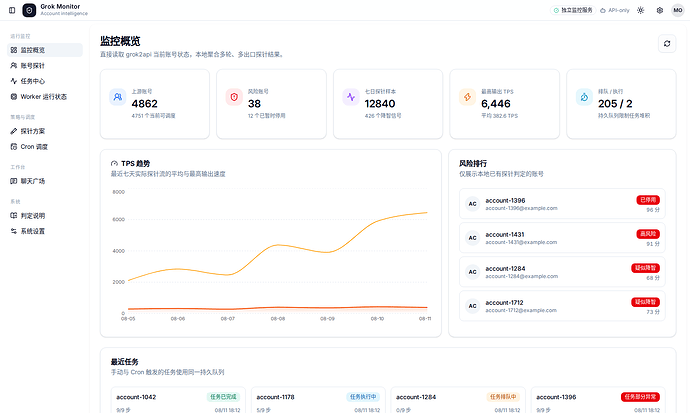The height and width of the screenshot is (413, 690).
Task: Click the red shield risk accounts icon
Action: point(234,97)
